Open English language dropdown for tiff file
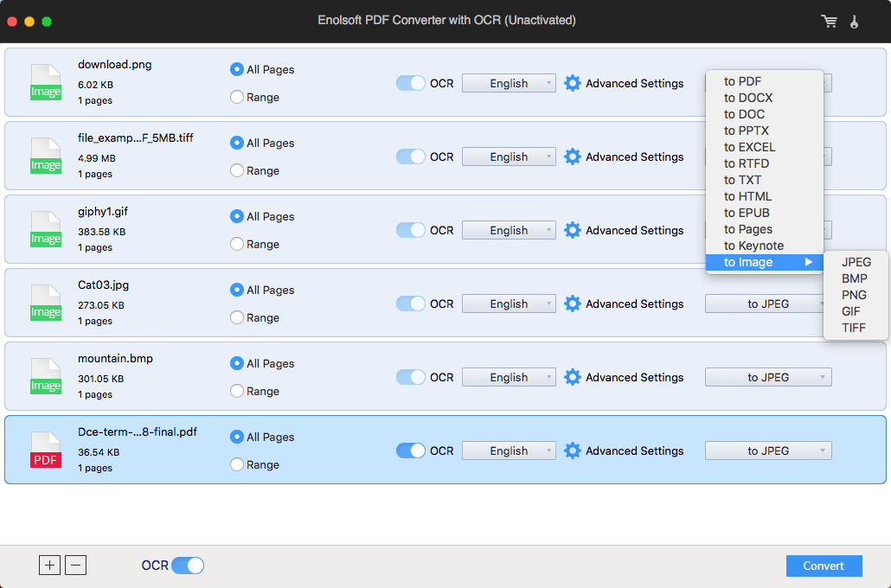 point(509,157)
